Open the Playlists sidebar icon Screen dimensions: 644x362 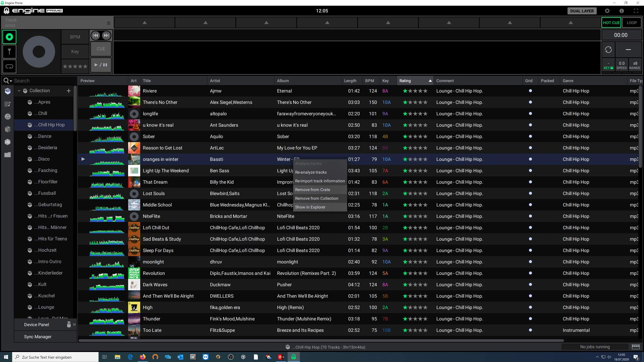[7, 104]
